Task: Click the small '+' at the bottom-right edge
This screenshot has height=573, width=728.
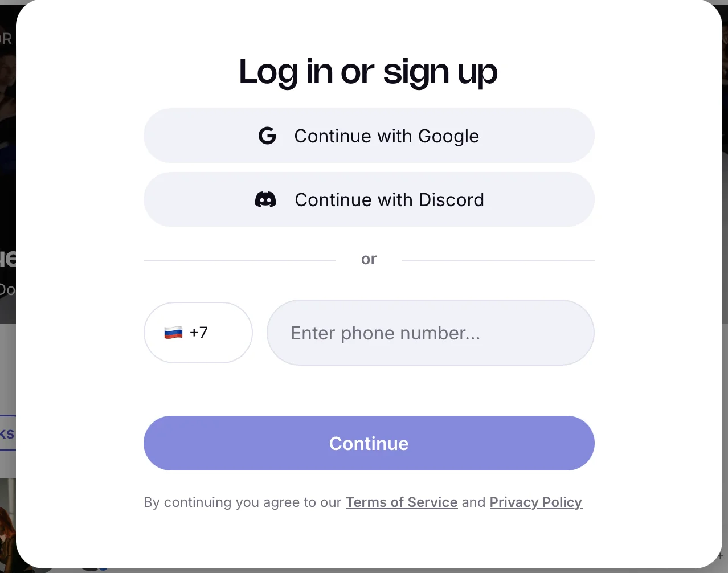Action: [x=721, y=555]
